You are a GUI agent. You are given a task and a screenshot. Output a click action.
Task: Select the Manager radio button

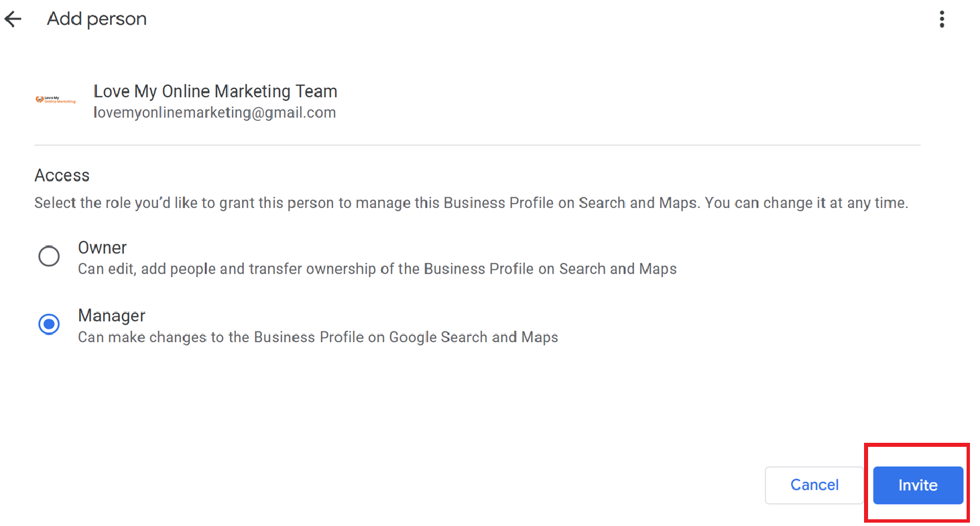tap(49, 325)
